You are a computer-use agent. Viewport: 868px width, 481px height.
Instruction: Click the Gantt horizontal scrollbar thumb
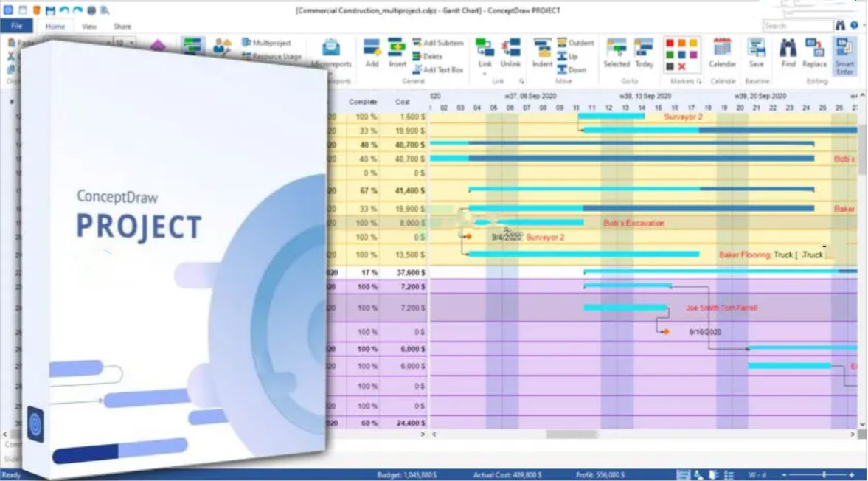572,435
